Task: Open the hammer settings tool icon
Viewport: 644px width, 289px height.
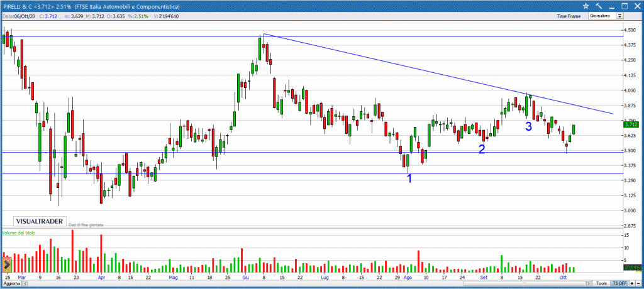Action: [x=599, y=6]
